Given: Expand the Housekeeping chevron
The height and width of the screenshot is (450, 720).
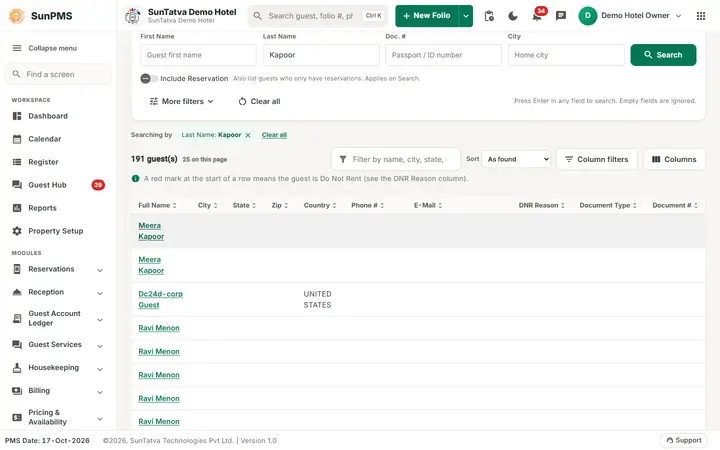Looking at the screenshot, I should pos(100,369).
